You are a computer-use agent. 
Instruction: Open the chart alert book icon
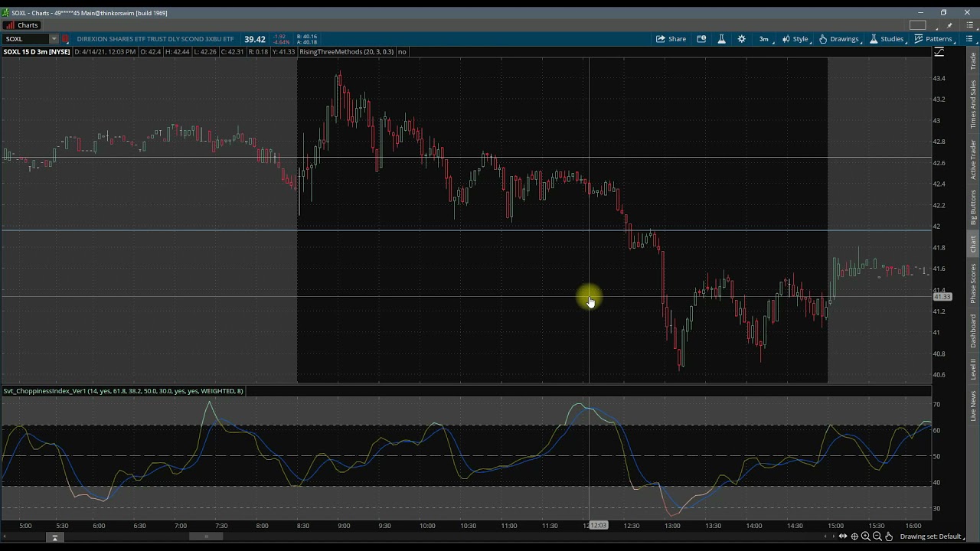701,39
